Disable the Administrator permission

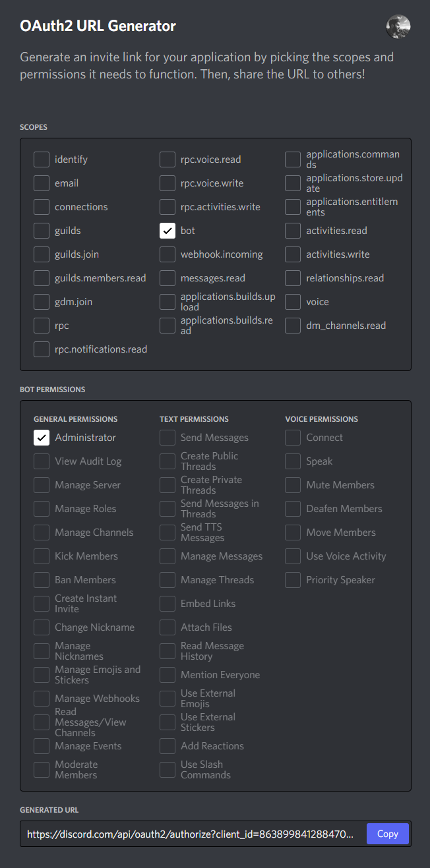[x=41, y=437]
